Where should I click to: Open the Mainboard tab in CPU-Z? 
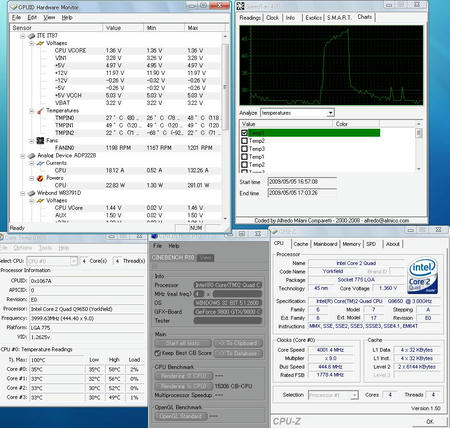tap(325, 244)
